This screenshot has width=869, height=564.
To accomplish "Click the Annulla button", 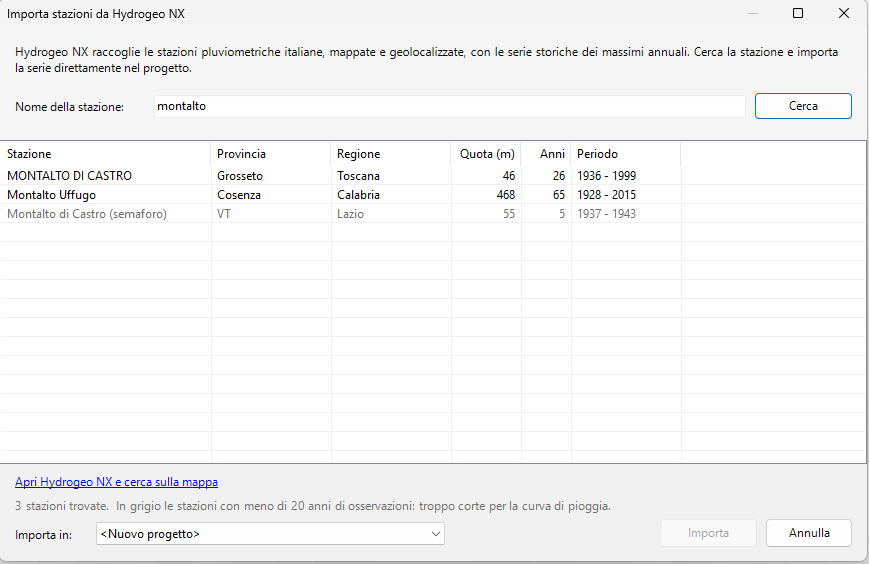I will [809, 533].
